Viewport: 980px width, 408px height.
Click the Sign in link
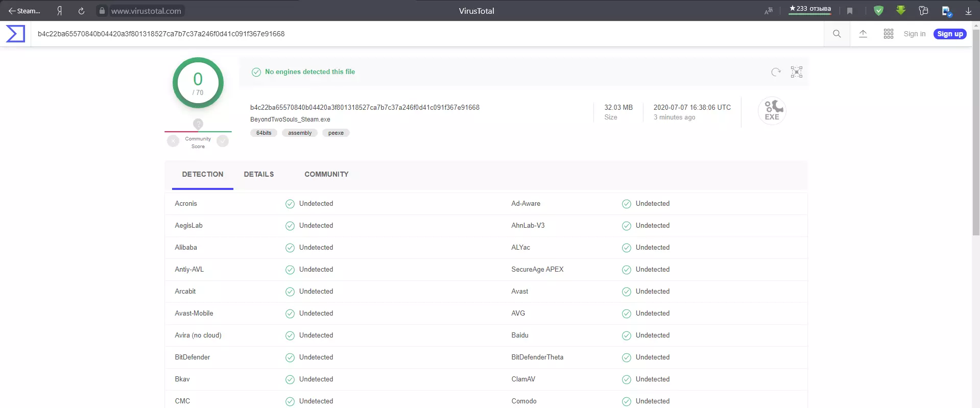pyautogui.click(x=914, y=34)
